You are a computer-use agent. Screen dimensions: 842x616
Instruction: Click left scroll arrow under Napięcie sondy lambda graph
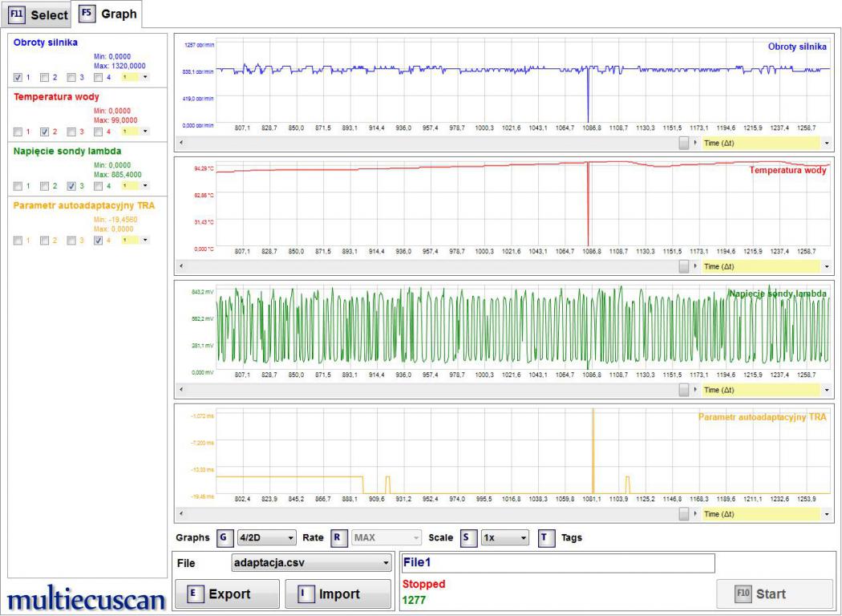point(180,390)
